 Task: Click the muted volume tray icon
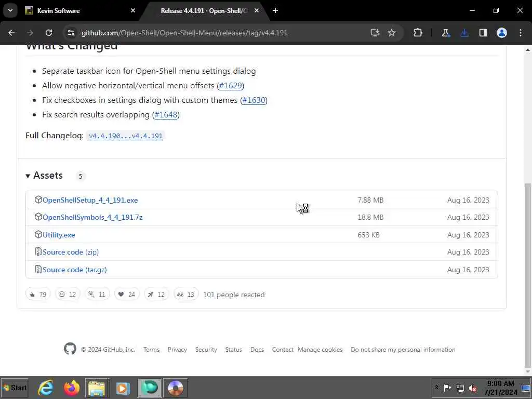point(473,388)
